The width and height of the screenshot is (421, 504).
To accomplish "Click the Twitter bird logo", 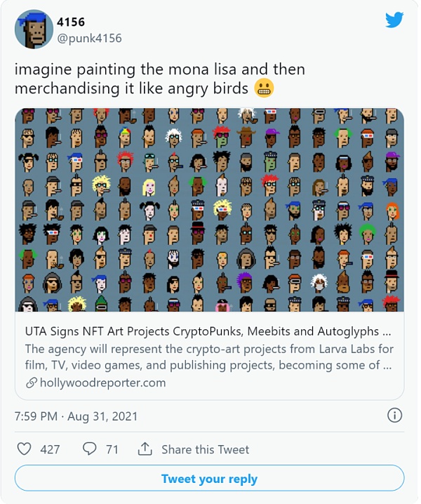I will click(x=394, y=20).
